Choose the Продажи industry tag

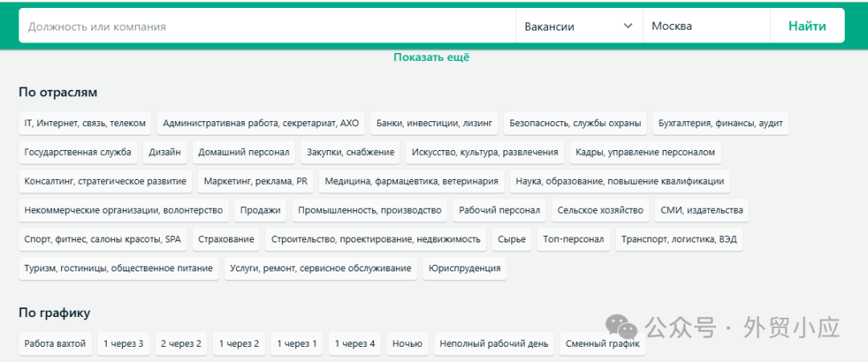pos(260,210)
